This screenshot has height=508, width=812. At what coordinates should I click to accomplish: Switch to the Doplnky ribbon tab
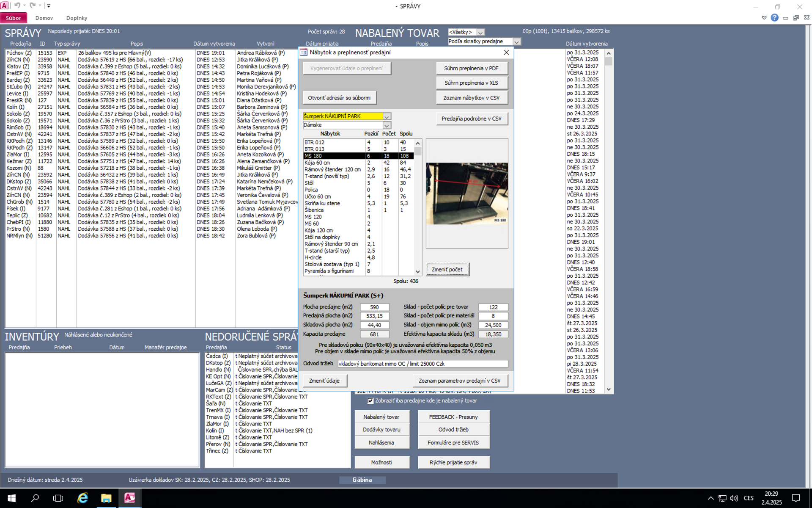tap(77, 18)
